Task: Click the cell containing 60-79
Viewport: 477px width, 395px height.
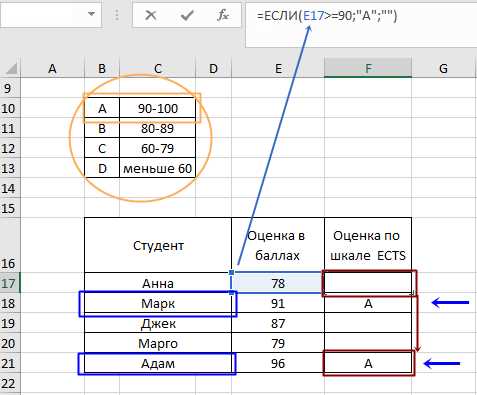Action: click(x=158, y=148)
